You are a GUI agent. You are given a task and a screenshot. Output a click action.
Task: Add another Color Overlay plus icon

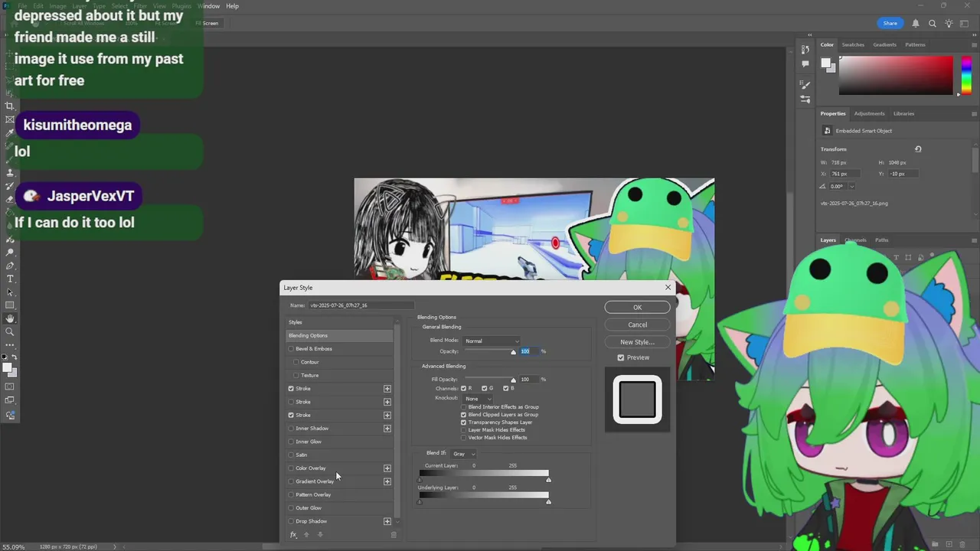[x=387, y=468]
